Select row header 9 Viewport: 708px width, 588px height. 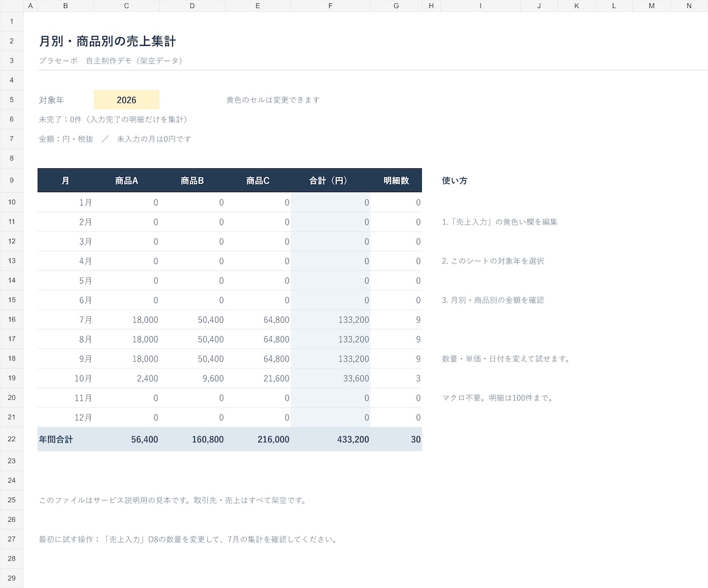click(12, 181)
